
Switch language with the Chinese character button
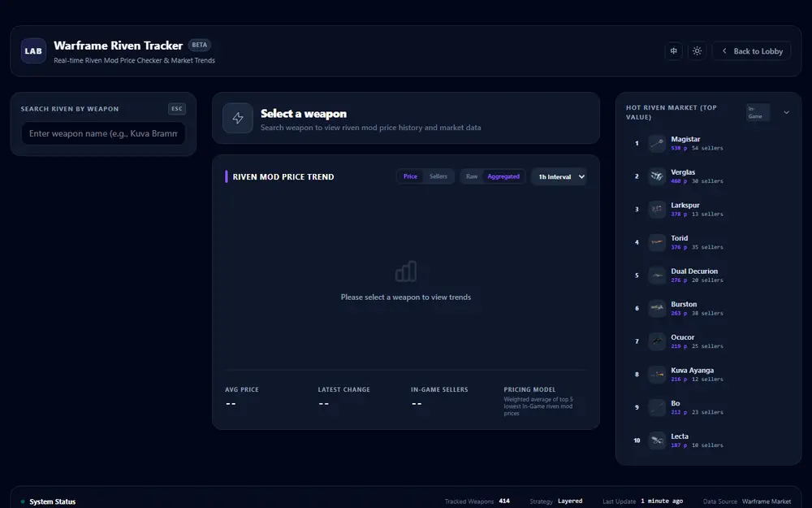point(674,50)
